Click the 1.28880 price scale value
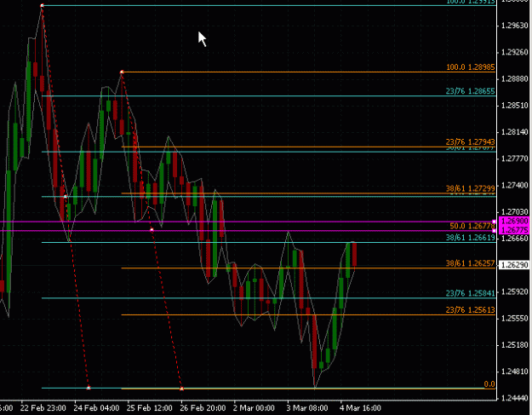The width and height of the screenshot is (532, 415). click(515, 78)
